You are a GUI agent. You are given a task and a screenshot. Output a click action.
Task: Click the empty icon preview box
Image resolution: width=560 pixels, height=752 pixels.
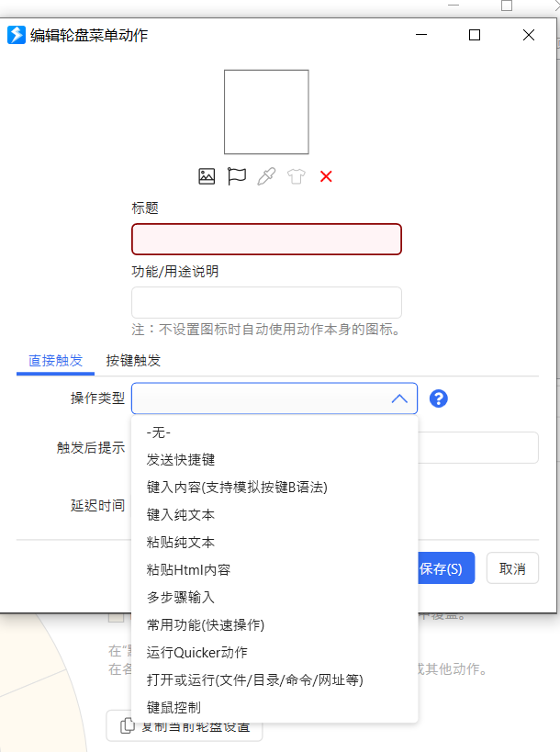coord(266,112)
